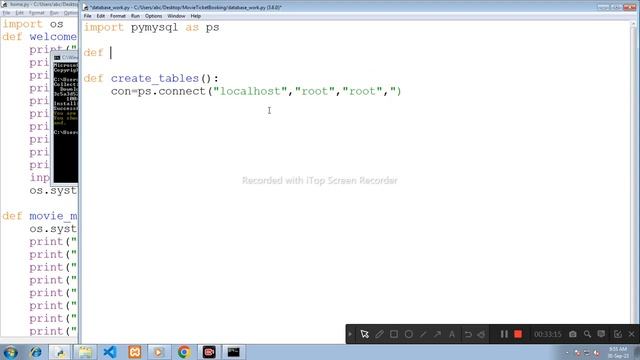Image resolution: width=640 pixels, height=360 pixels.
Task: Open File Explorer from the taskbar
Action: (x=85, y=352)
